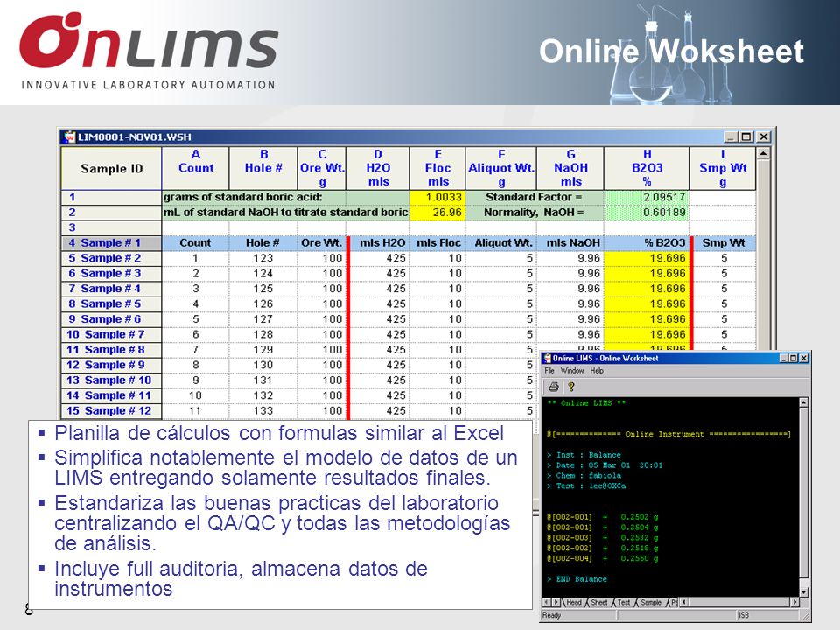Select column D H2O mls header

(x=378, y=168)
